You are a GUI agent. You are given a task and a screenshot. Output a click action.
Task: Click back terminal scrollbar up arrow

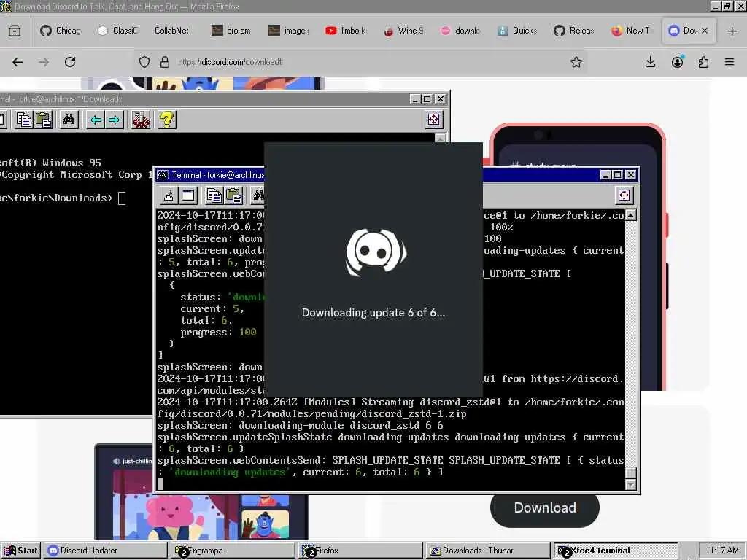tap(440, 138)
